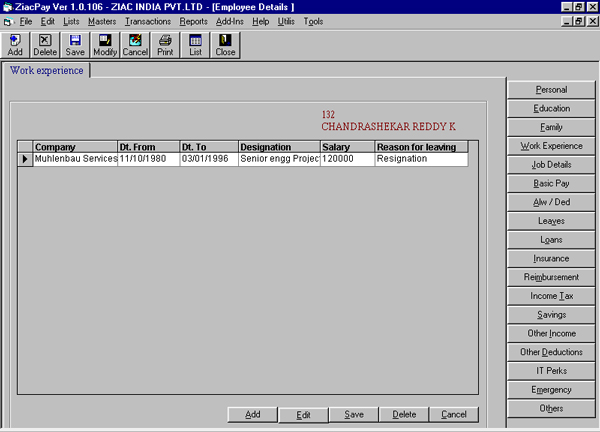Image resolution: width=600 pixels, height=432 pixels.
Task: Open the Other Income section
Action: (x=551, y=333)
